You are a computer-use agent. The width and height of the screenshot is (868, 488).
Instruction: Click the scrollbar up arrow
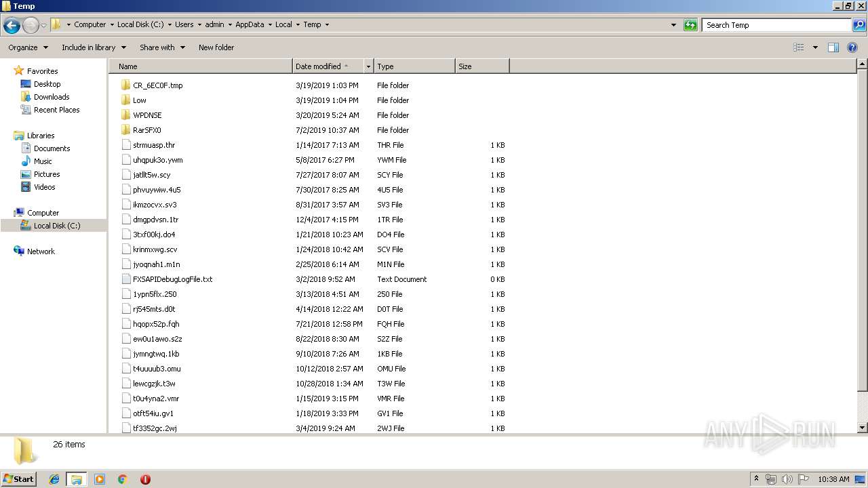point(862,64)
